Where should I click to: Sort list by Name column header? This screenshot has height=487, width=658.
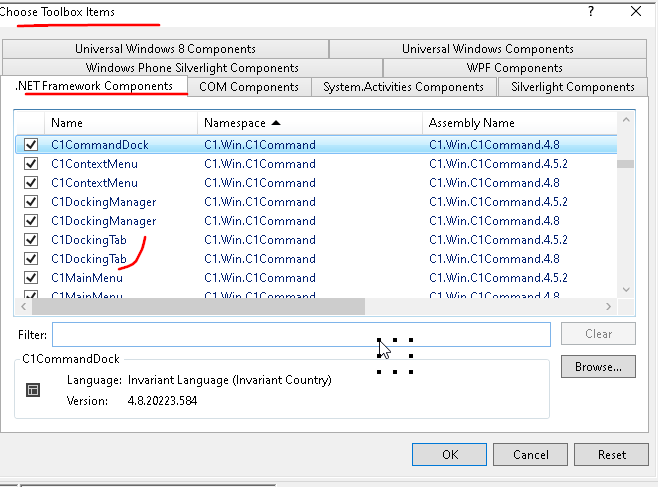coord(121,123)
